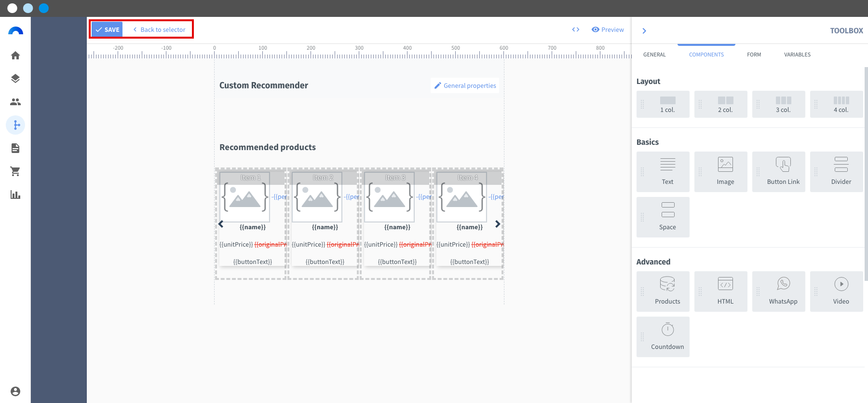Click Item 2 {{buttonText}} placeholder
868x403 pixels.
click(325, 262)
